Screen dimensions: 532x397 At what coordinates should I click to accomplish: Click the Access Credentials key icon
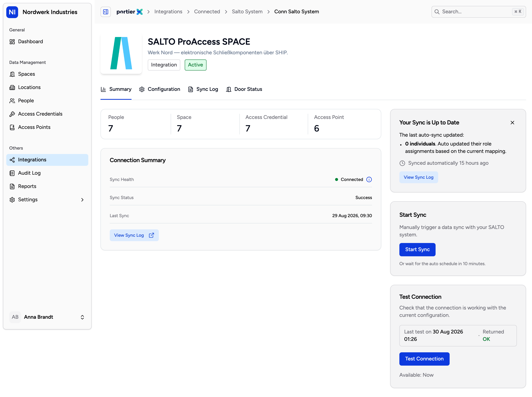point(12,114)
